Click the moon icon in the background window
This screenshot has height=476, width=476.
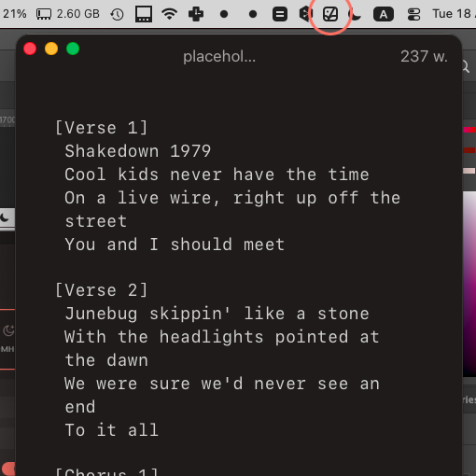(5, 217)
